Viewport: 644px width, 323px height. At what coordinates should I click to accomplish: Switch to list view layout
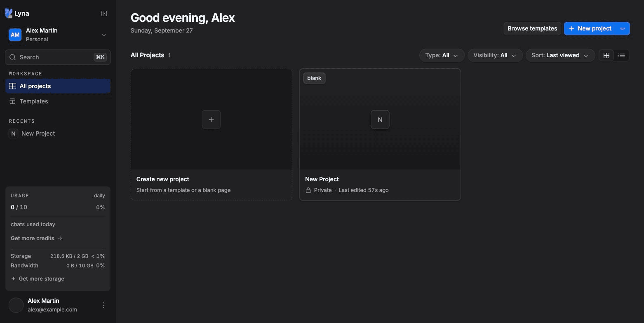622,55
